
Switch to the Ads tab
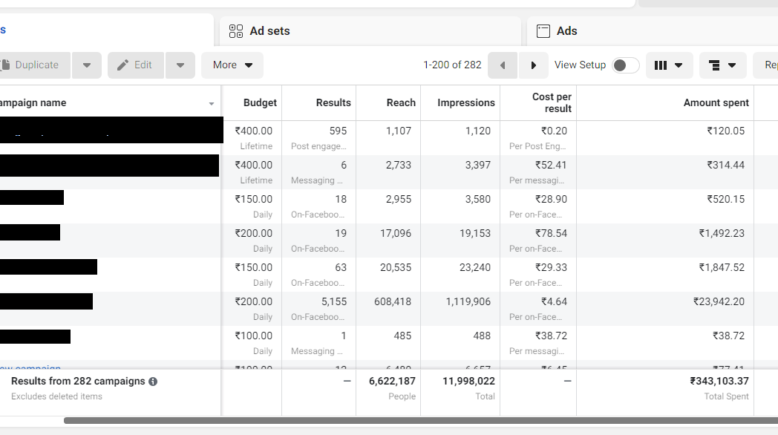point(652,31)
